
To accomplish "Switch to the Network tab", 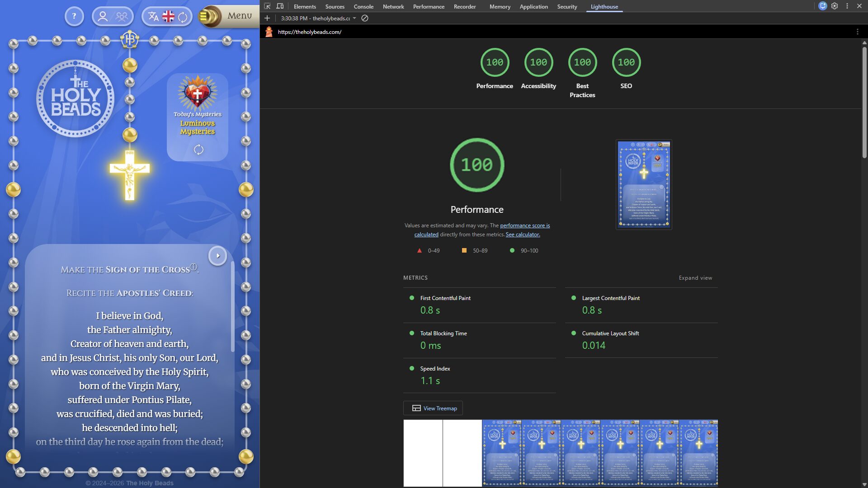I will coord(393,7).
